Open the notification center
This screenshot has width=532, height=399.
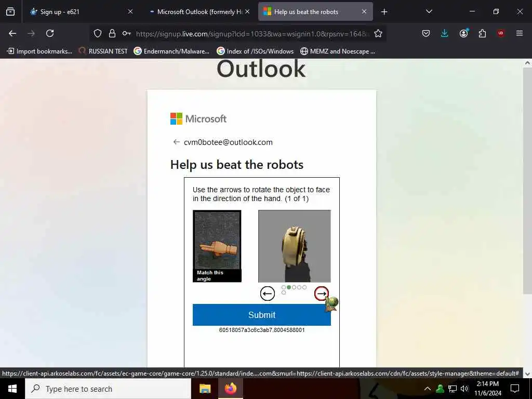515,389
